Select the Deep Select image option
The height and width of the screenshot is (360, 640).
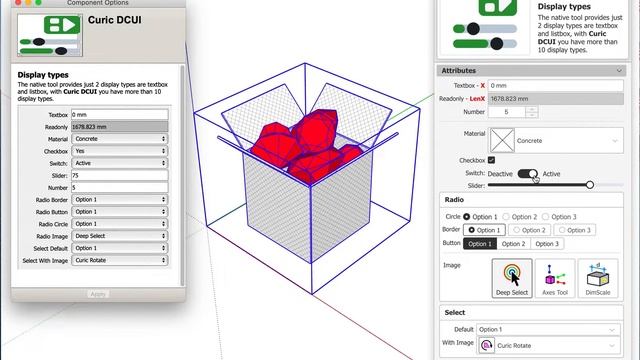pos(512,278)
